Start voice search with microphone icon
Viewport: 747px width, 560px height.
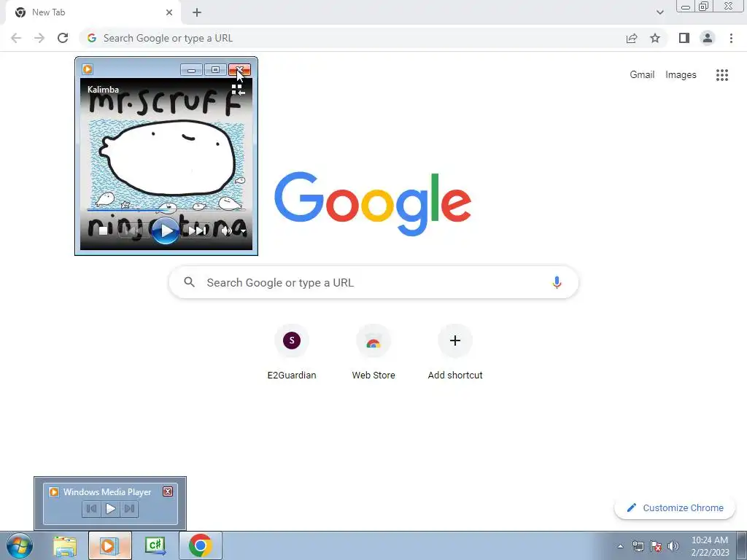coord(557,282)
